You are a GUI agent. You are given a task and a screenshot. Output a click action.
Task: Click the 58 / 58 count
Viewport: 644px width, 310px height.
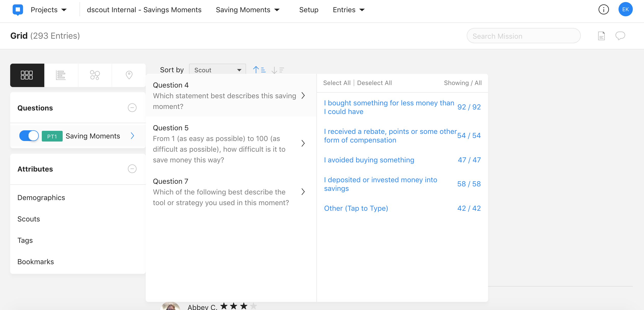coord(469,184)
